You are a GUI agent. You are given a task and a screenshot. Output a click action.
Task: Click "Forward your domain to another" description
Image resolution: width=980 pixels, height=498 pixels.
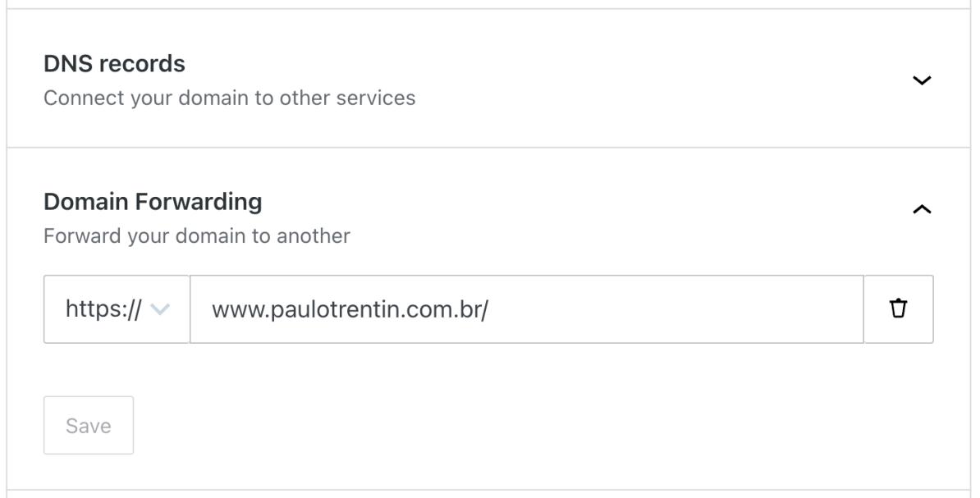pyautogui.click(x=196, y=236)
